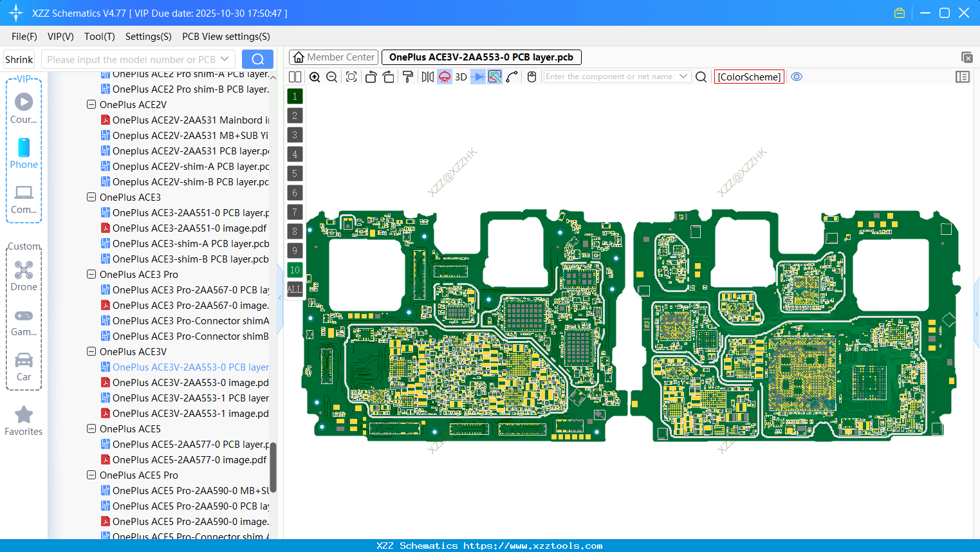Select the Zoom In tool

[x=315, y=77]
